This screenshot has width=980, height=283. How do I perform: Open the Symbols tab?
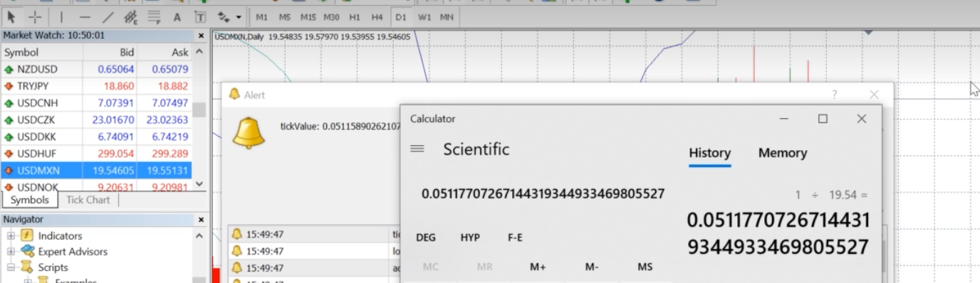(x=29, y=200)
